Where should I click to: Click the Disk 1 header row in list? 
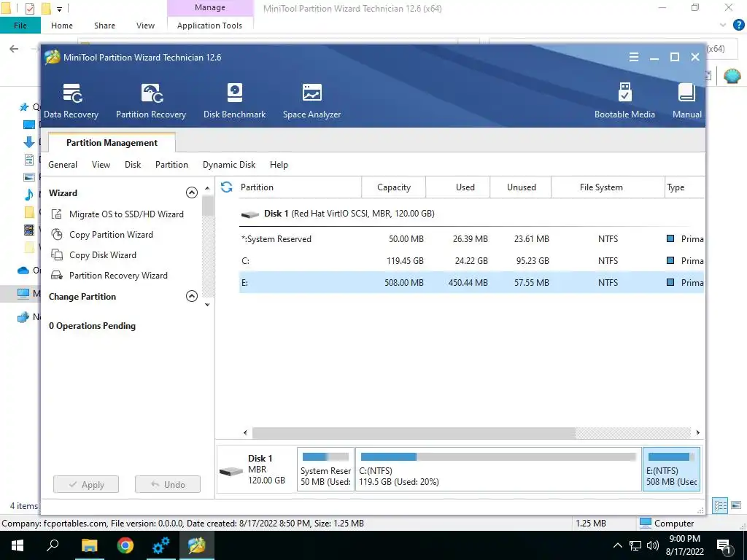(x=472, y=214)
